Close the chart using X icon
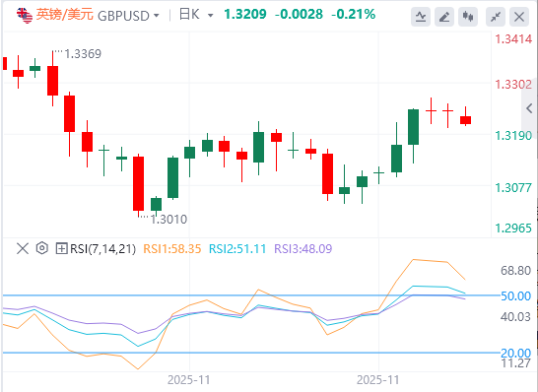The width and height of the screenshot is (538, 392). 519,17
